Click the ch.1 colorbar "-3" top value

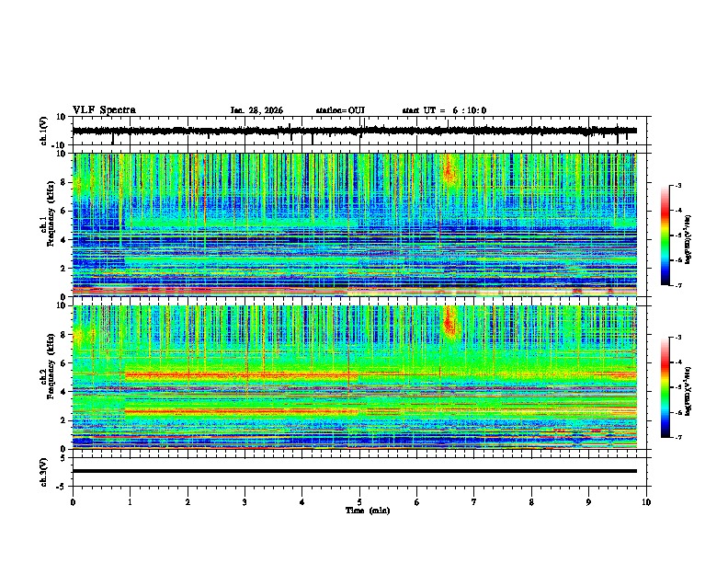(677, 185)
